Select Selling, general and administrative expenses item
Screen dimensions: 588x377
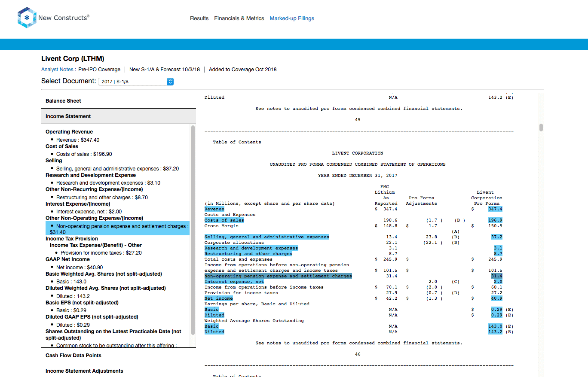coord(118,169)
